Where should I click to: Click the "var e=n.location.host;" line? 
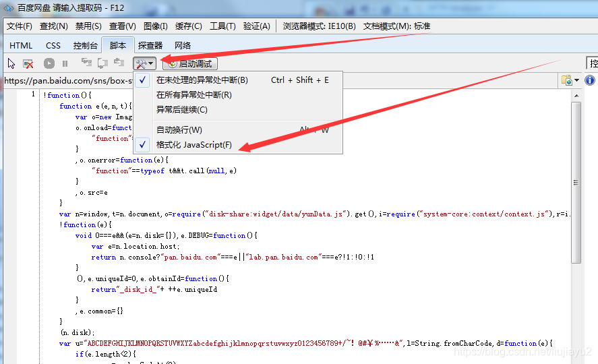[136, 247]
